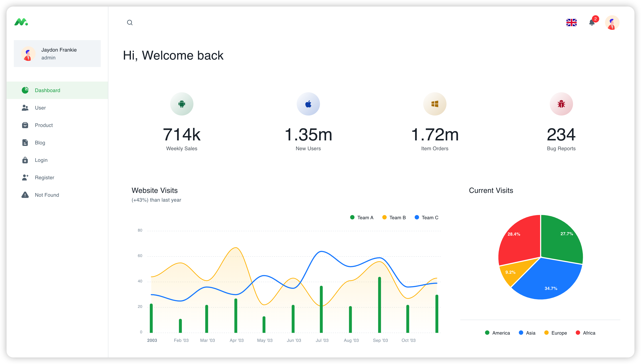Click the Login padlock icon
The width and height of the screenshot is (641, 364).
[x=25, y=160]
